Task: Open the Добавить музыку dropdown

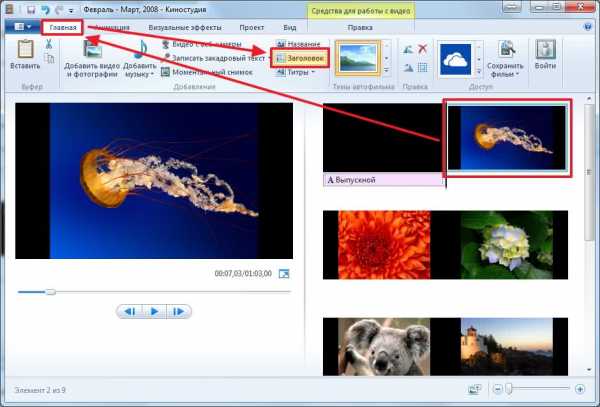Action: pyautogui.click(x=140, y=59)
